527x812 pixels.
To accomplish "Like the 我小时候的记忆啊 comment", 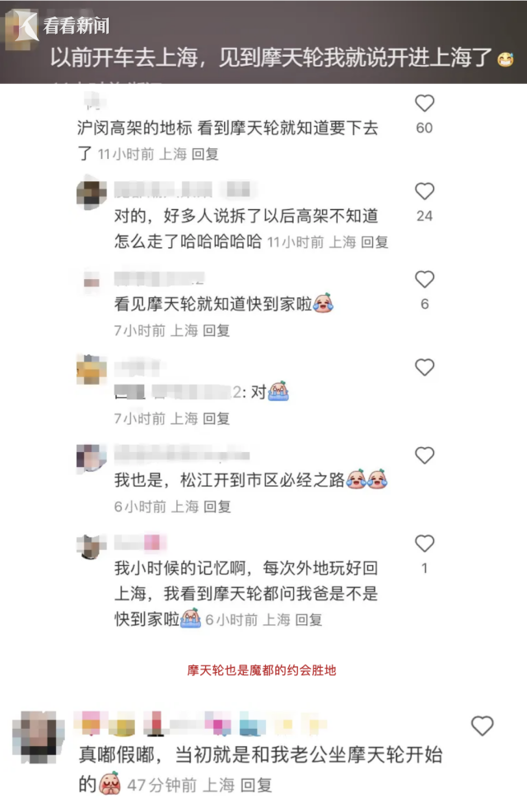I will click(x=425, y=544).
